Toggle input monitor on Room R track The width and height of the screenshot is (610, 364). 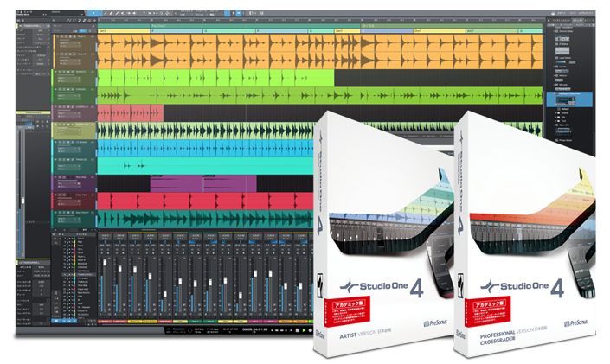tap(74, 54)
